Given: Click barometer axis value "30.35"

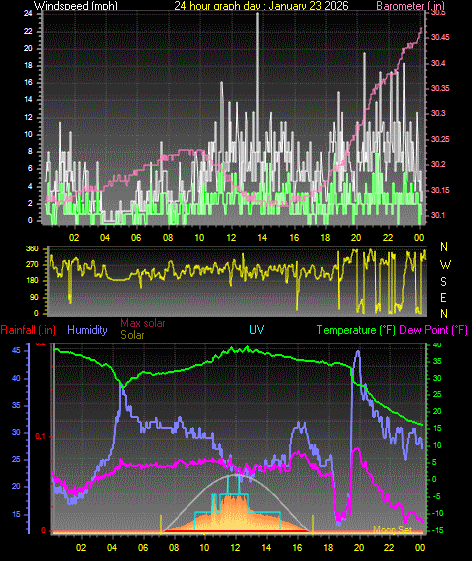Looking at the screenshot, I should coord(440,88).
